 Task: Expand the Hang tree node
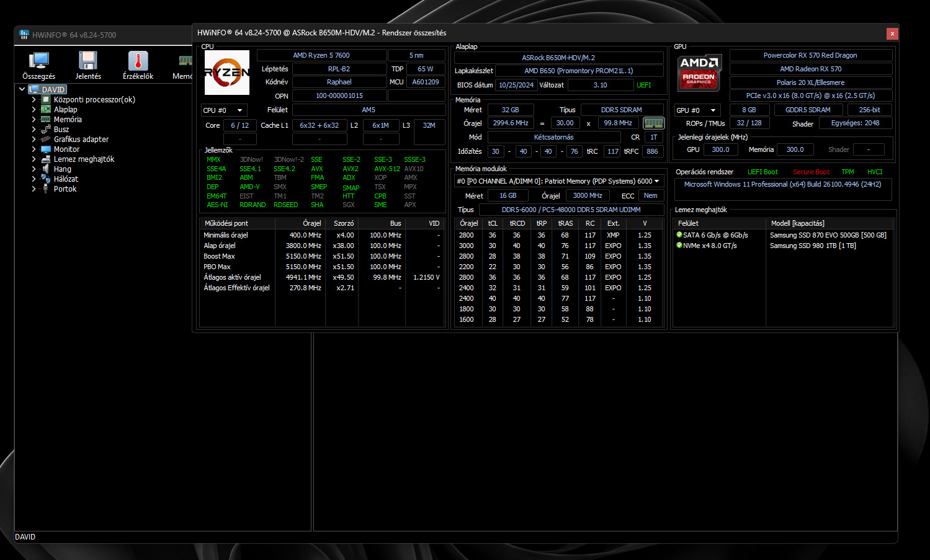coord(34,169)
